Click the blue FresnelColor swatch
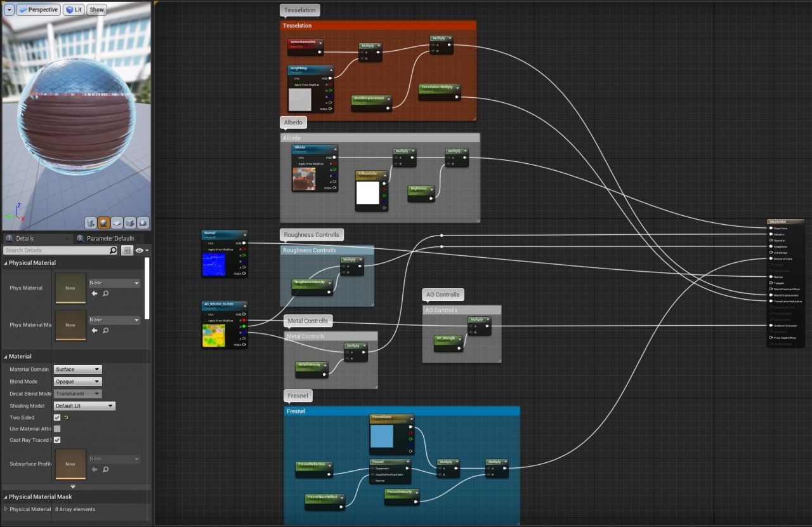Screen dimensions: 812x527 [382, 436]
